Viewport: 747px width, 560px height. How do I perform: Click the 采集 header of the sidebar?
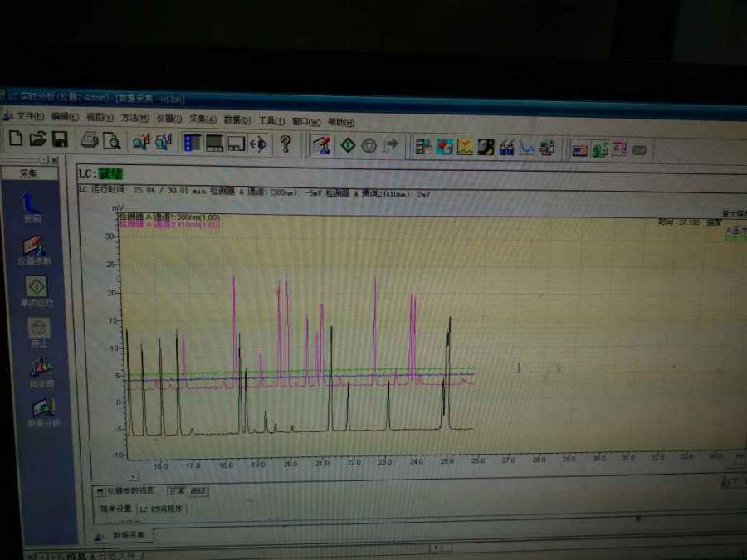[28, 173]
